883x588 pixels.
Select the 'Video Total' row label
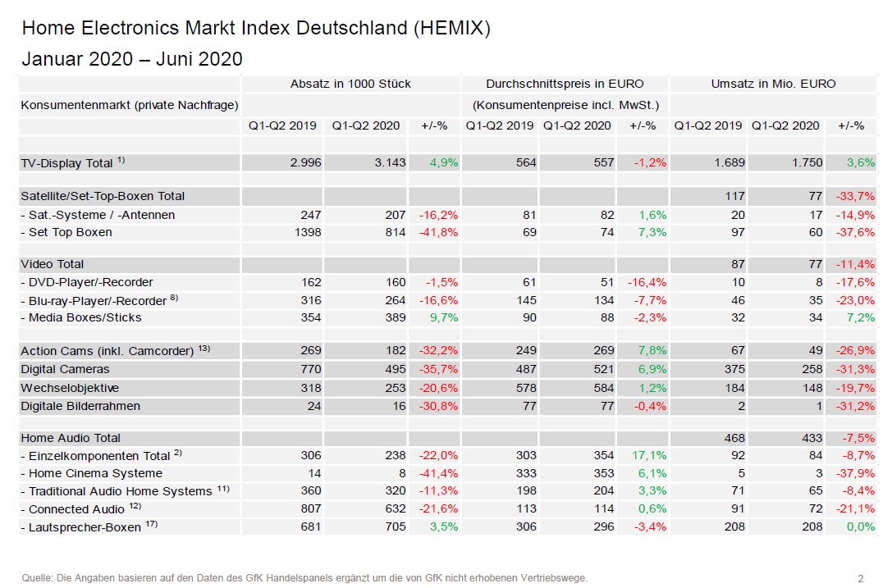(x=53, y=264)
